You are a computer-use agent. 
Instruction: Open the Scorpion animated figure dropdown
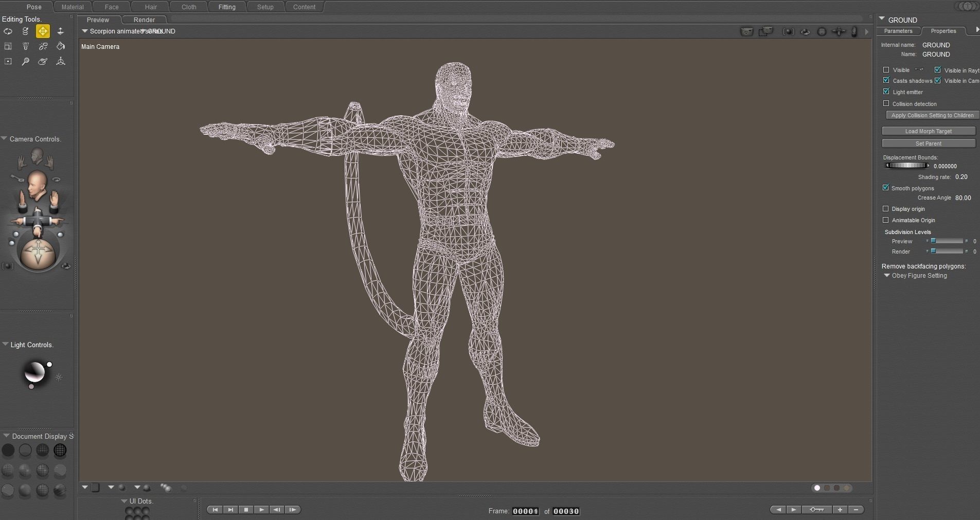pos(85,31)
